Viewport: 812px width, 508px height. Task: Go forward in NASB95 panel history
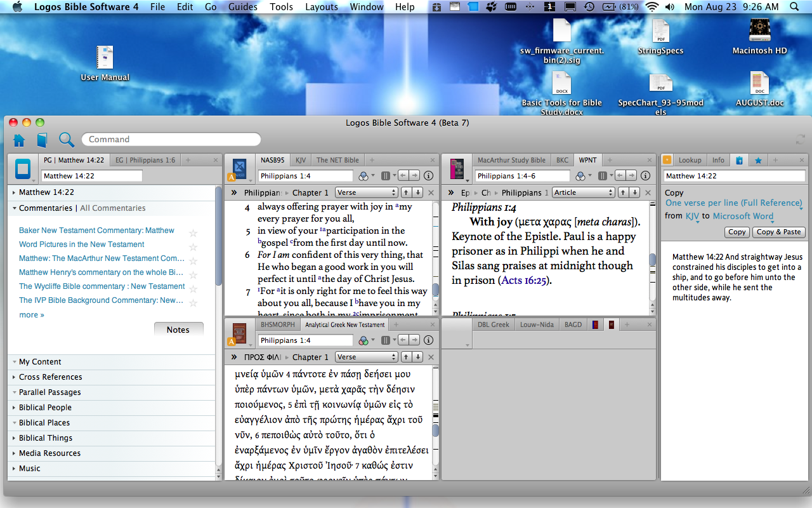414,176
